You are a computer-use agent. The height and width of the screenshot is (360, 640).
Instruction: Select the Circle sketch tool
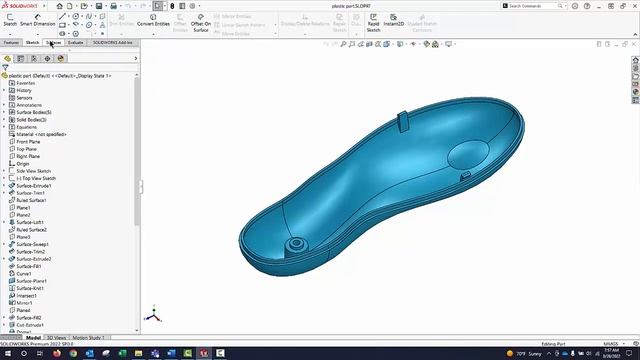click(76, 16)
